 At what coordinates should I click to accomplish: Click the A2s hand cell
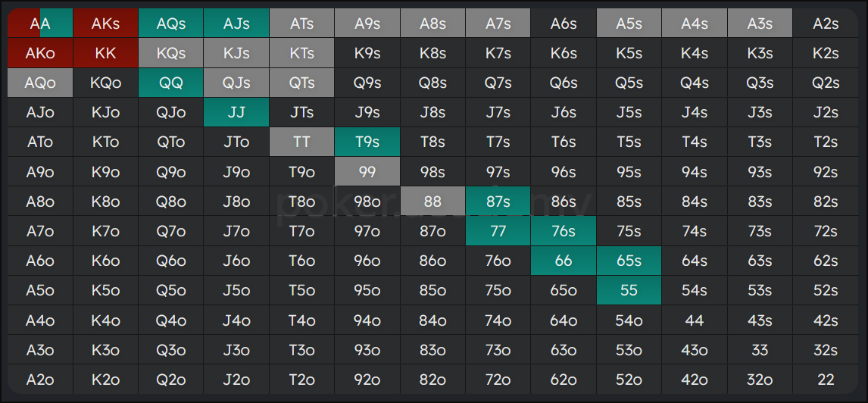[x=826, y=23]
